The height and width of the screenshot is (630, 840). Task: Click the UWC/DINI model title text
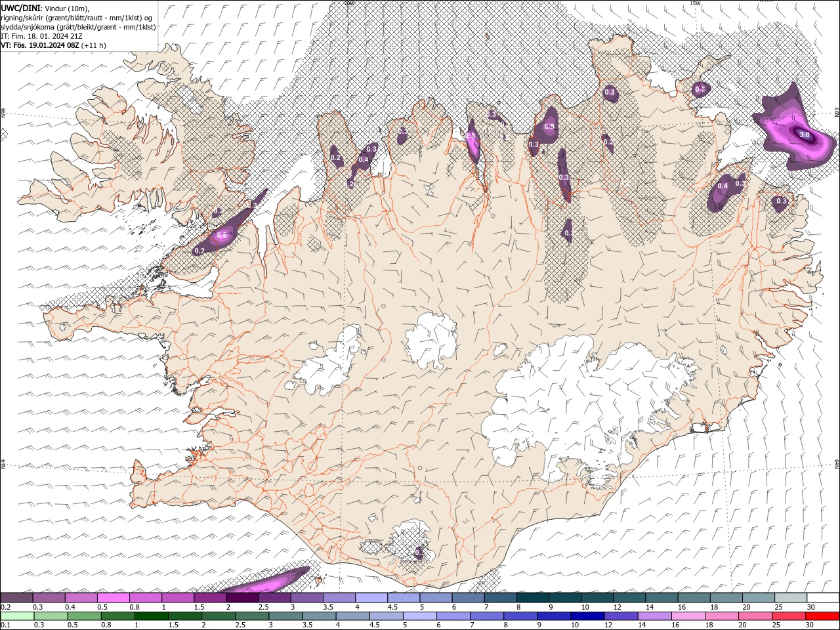point(21,7)
